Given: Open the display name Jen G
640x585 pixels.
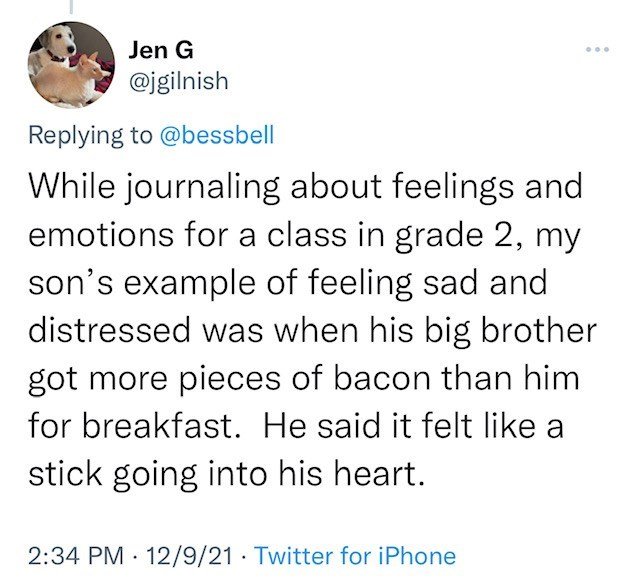Looking at the screenshot, I should tap(161, 51).
